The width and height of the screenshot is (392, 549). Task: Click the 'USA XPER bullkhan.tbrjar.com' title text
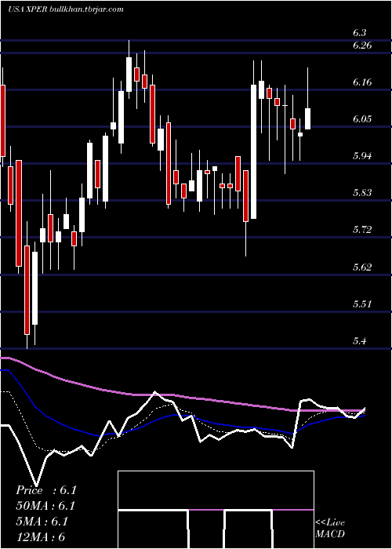(x=66, y=9)
